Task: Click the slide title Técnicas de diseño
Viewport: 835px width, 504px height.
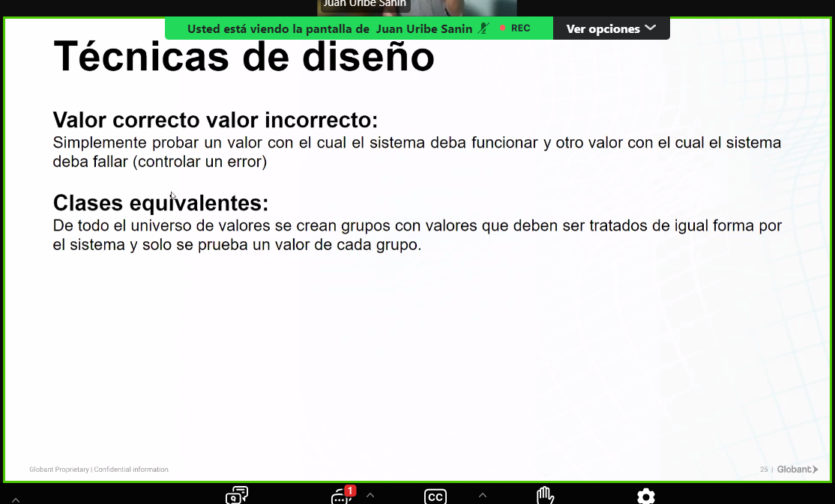Action: [x=244, y=57]
